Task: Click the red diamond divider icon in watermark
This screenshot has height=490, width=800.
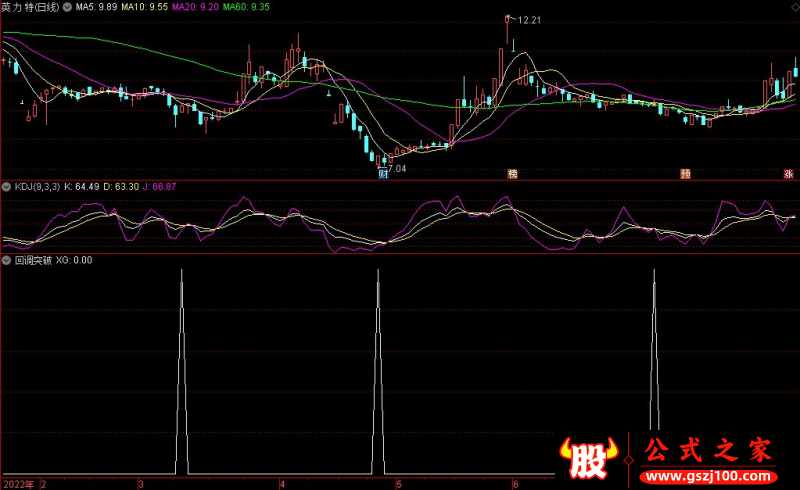Action: pos(629,460)
